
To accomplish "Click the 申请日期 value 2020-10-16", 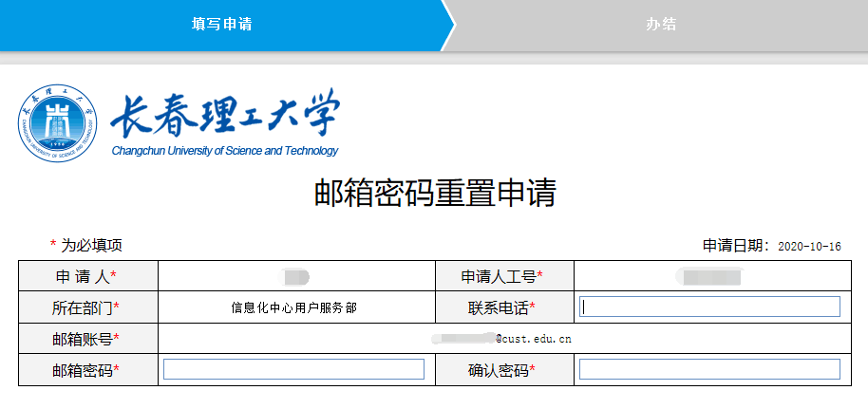I will (x=809, y=247).
